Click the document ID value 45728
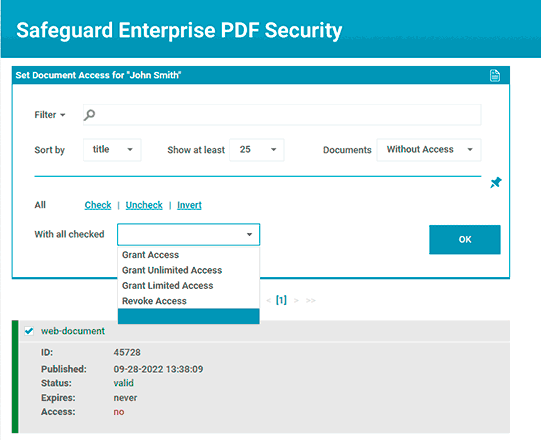 point(127,352)
